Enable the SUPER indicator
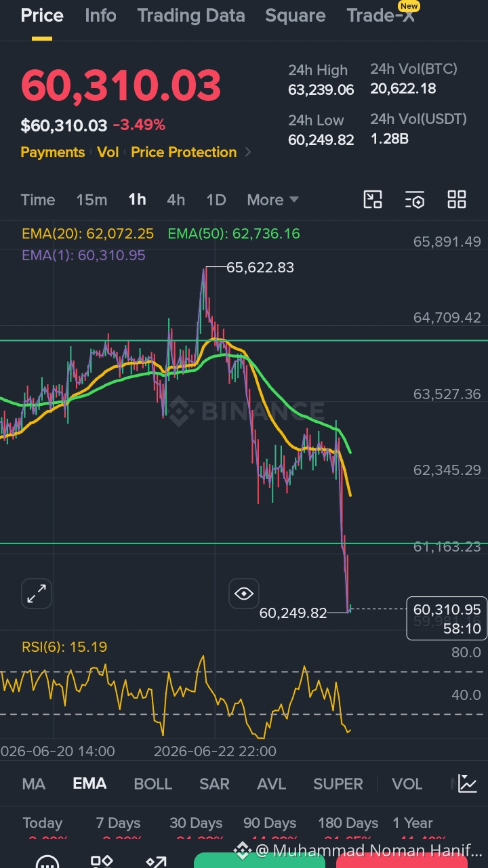 [x=338, y=784]
